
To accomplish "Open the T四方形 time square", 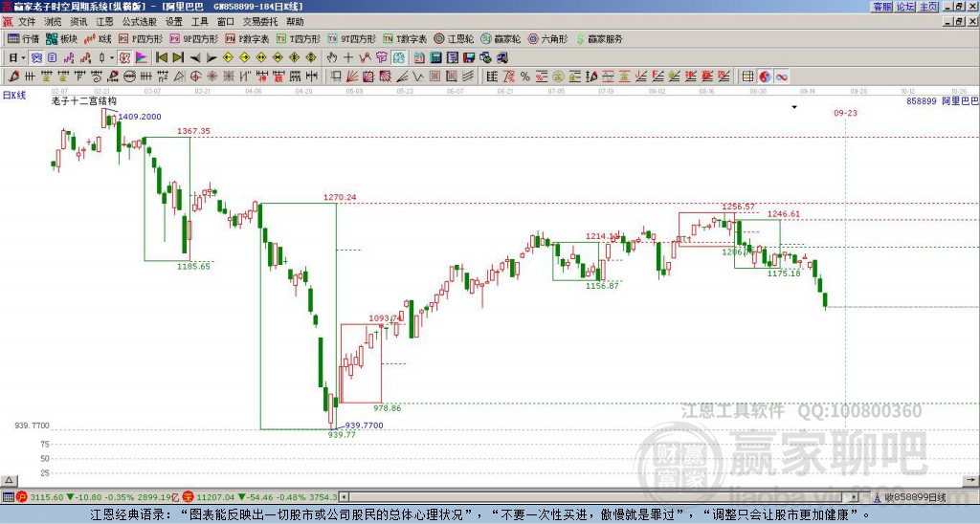I will coord(299,38).
